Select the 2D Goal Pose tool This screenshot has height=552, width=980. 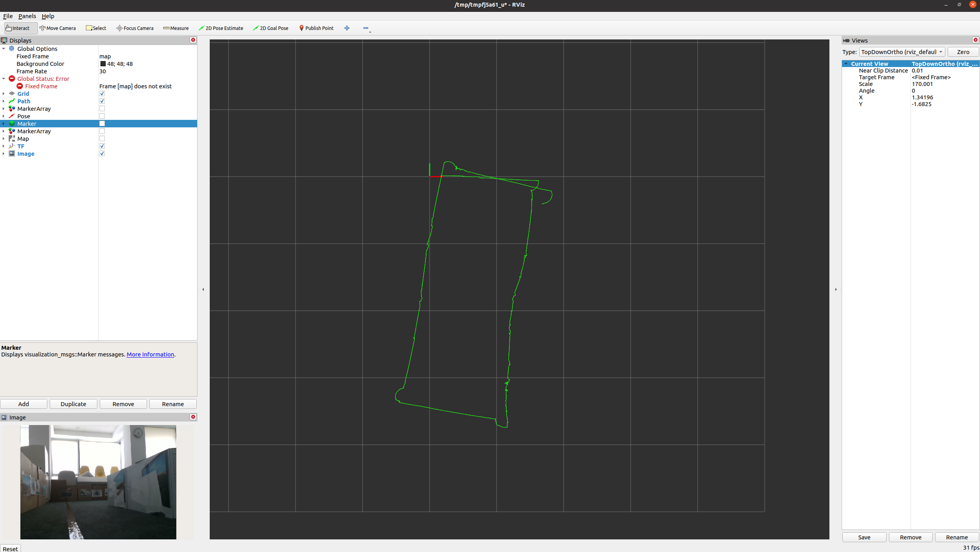tap(271, 28)
